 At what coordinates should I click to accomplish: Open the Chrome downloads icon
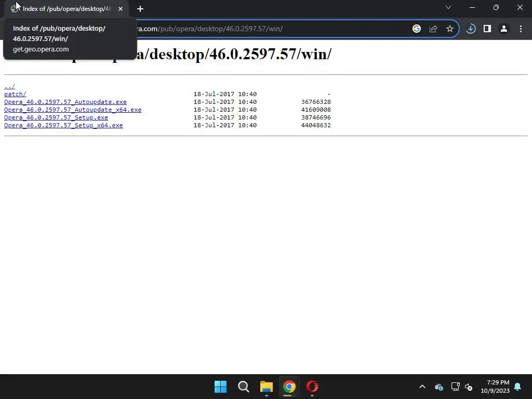[x=471, y=29]
